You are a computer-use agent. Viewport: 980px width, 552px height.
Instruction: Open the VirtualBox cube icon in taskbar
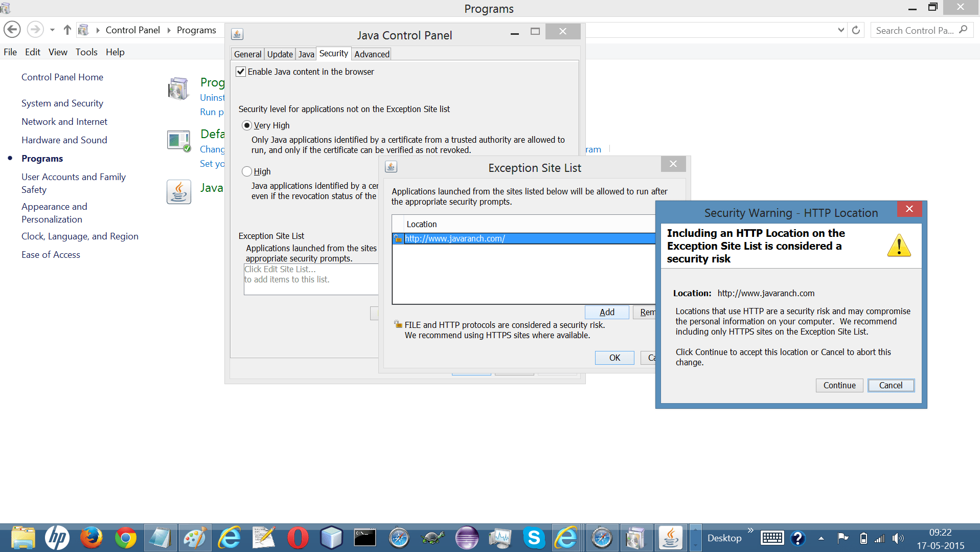coord(331,538)
